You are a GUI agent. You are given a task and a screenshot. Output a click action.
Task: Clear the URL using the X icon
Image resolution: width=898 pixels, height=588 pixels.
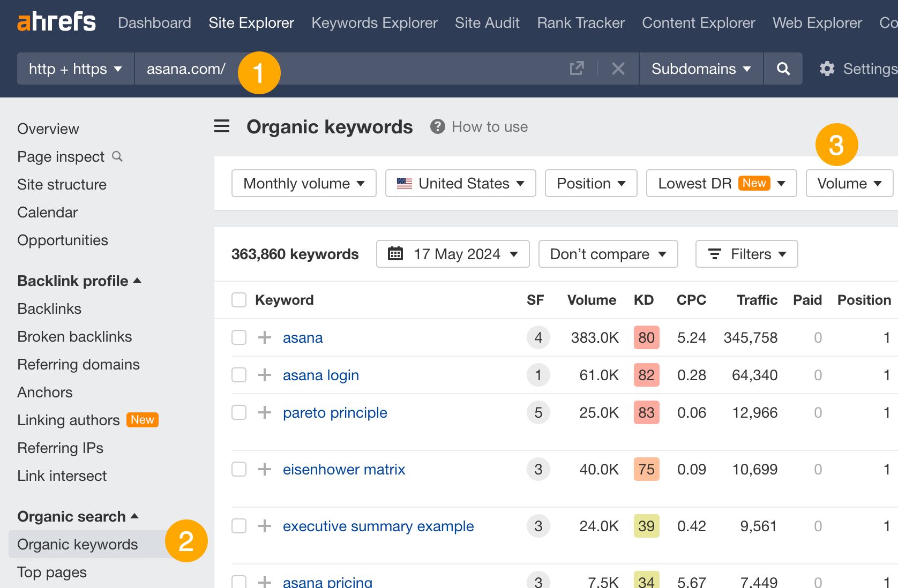coord(619,69)
